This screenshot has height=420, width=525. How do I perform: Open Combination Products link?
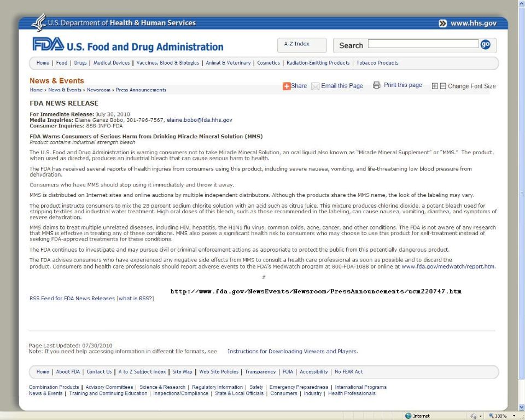(x=54, y=387)
